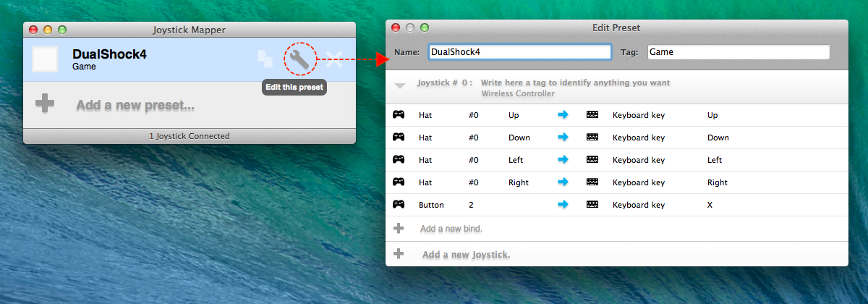Click the gamepad icon in Hat Down row
Screen dimensions: 868x304
pyautogui.click(x=399, y=138)
